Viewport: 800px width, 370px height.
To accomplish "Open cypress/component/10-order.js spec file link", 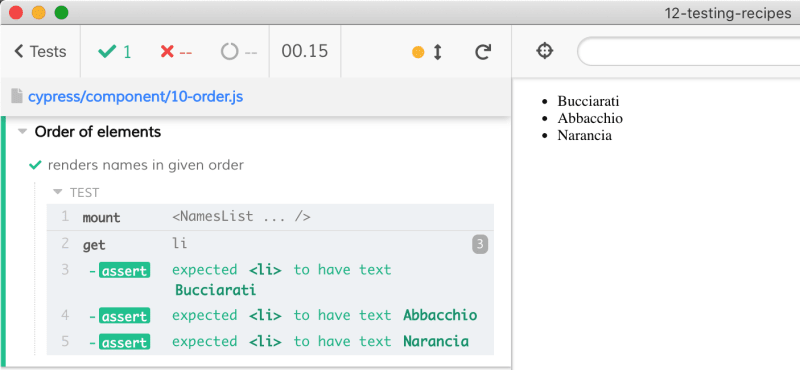I will 135,96.
